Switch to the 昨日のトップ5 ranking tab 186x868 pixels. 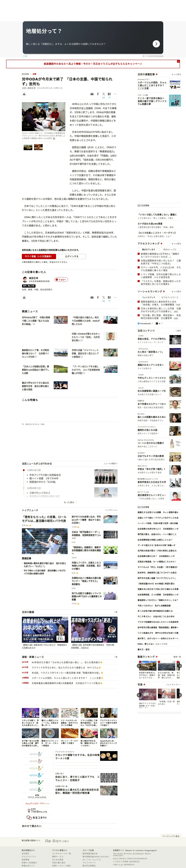click(170, 250)
